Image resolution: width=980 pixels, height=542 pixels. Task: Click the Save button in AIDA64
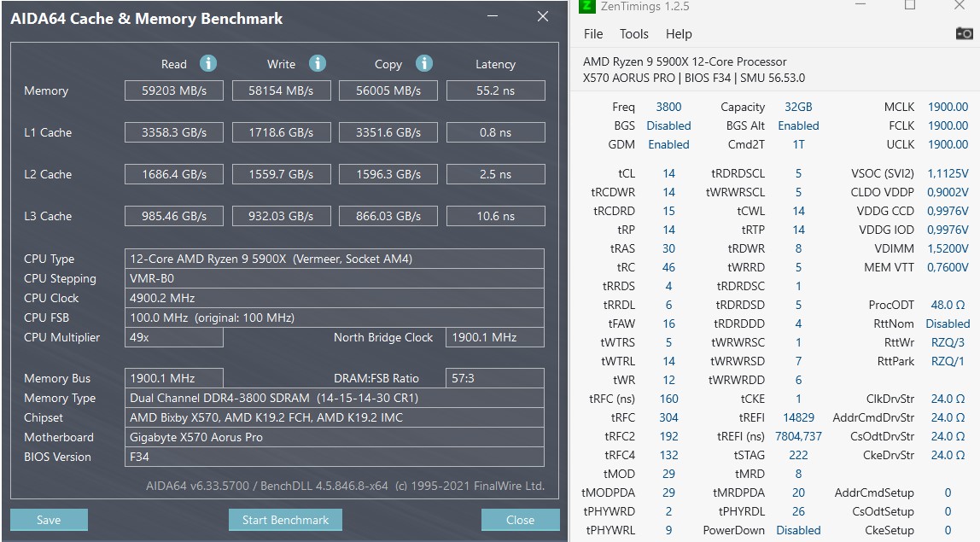(49, 520)
